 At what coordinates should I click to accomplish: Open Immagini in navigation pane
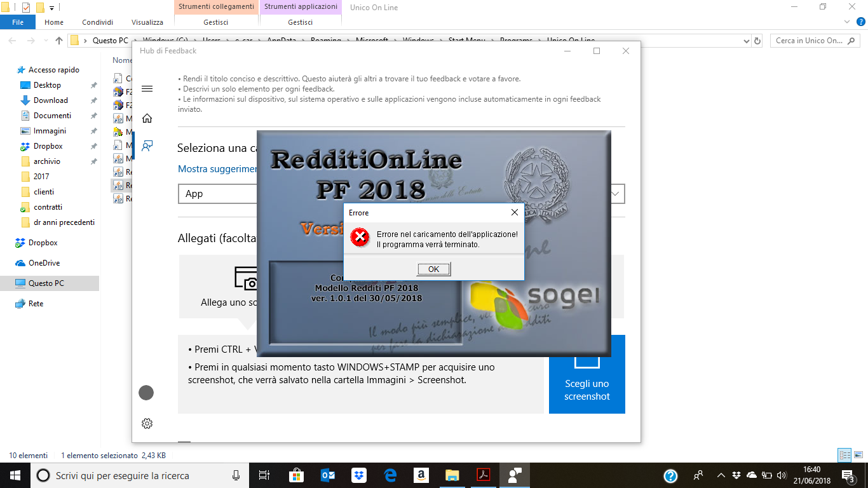[x=50, y=131]
